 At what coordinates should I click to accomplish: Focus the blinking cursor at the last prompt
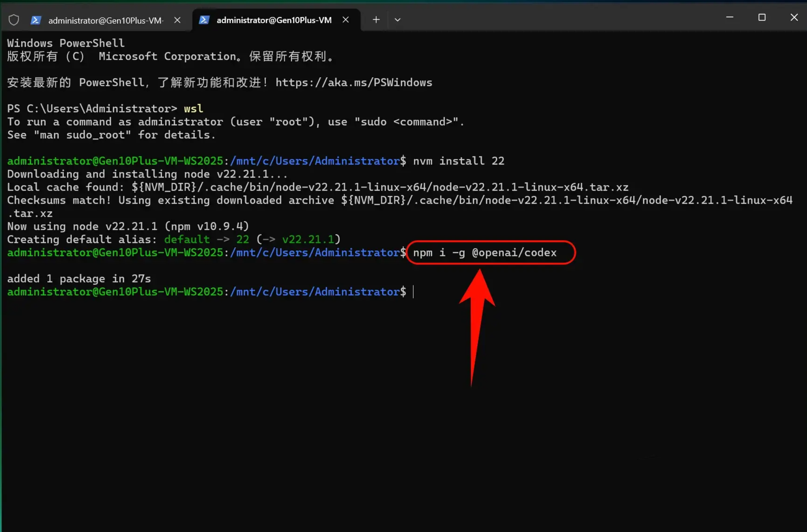[413, 292]
